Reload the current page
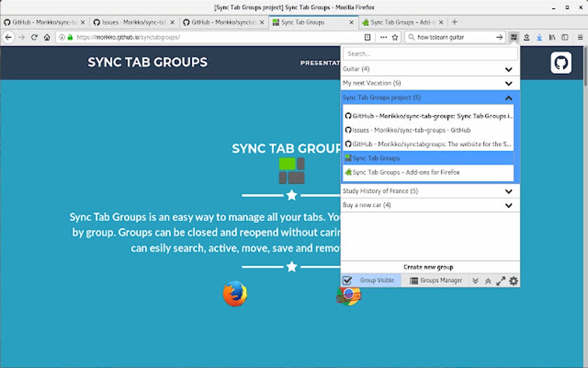This screenshot has width=588, height=368. pyautogui.click(x=34, y=37)
